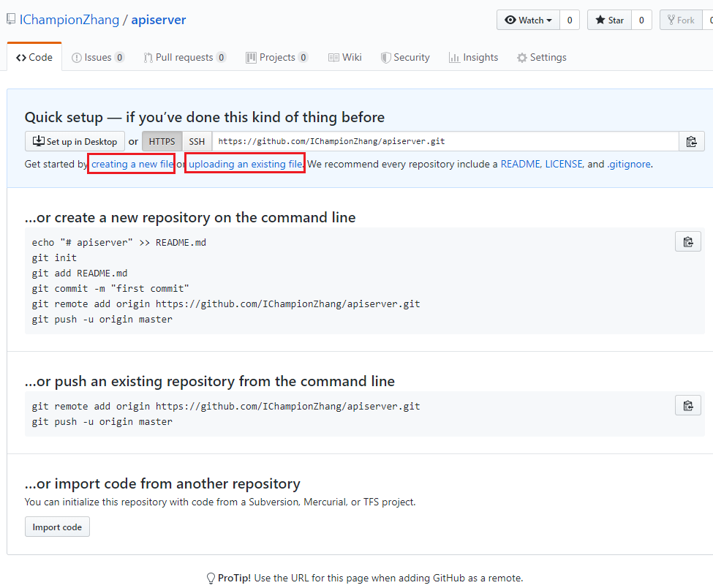Go to the Wiki tab
Screen dimensions: 713x588
[x=345, y=57]
